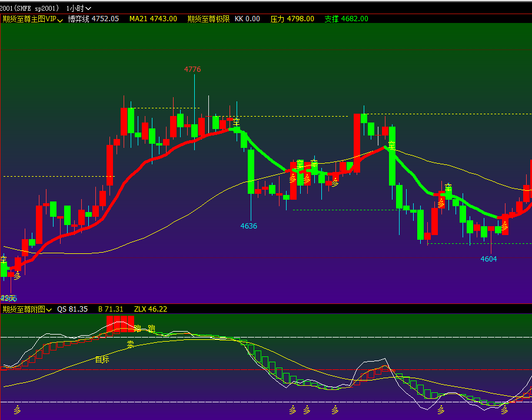This screenshot has height=420, width=532.
Task: Click the 4604 low price label
Action: click(x=488, y=259)
